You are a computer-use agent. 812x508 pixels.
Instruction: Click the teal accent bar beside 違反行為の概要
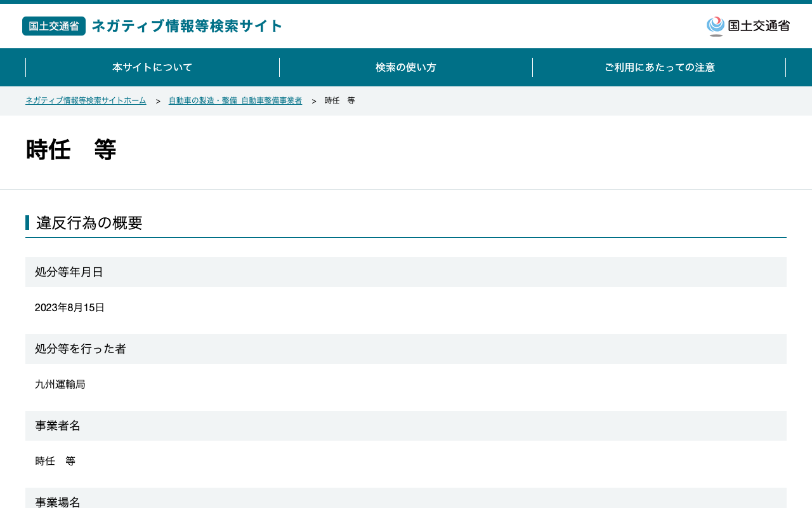tap(27, 223)
